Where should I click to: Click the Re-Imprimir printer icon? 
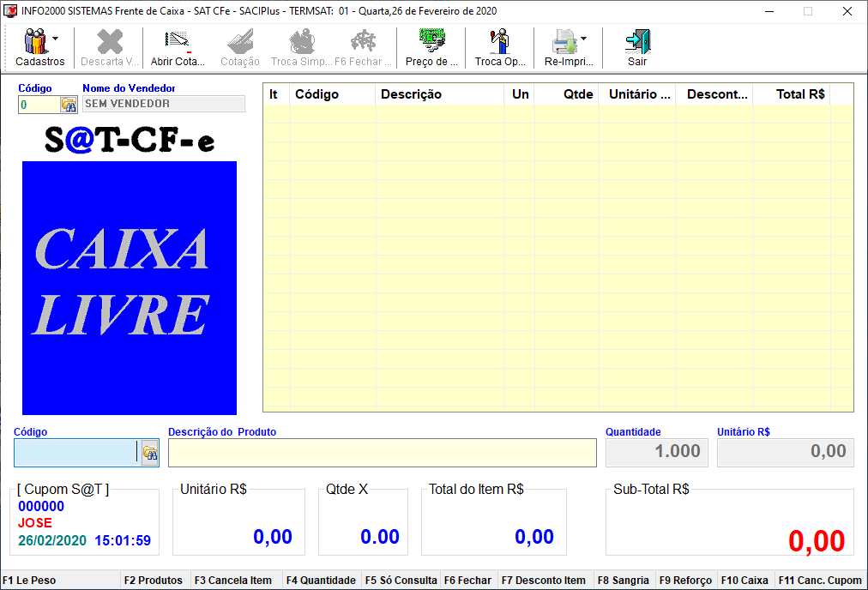[564, 42]
